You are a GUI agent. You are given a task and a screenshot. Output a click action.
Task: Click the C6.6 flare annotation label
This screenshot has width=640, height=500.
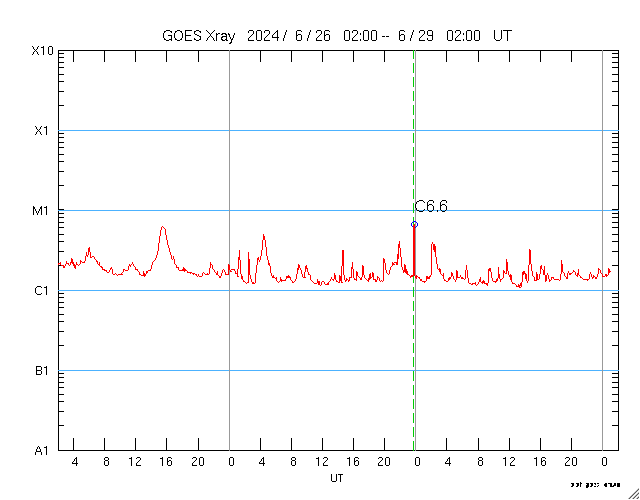tap(431, 206)
